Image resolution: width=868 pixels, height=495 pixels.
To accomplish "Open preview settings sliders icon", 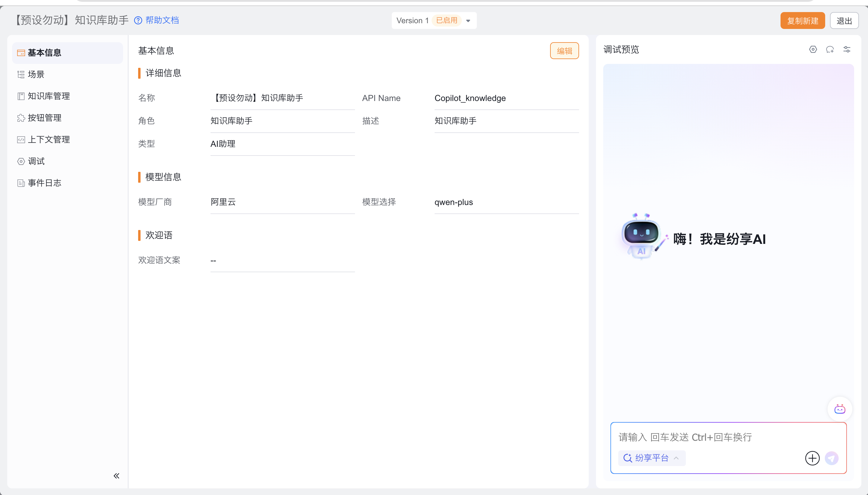I will pyautogui.click(x=847, y=50).
